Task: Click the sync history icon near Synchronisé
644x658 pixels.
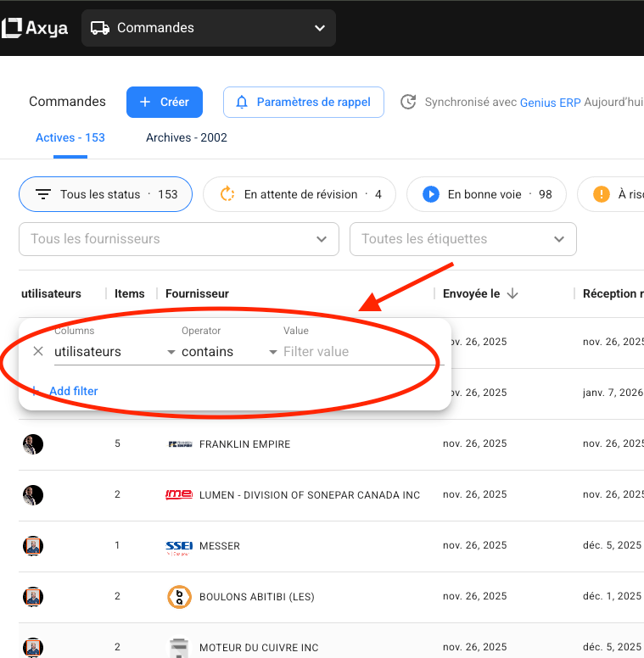Action: 408,102
